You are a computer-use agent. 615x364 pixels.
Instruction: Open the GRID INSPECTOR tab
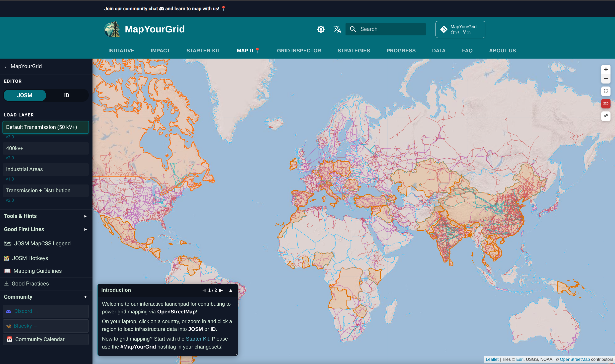(299, 51)
